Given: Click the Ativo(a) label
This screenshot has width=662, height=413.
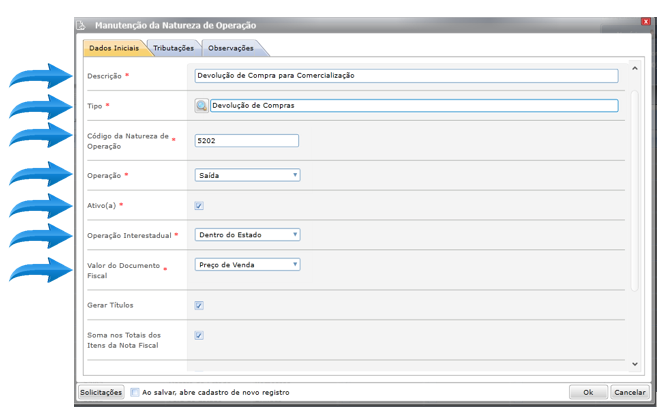Looking at the screenshot, I should 101,206.
